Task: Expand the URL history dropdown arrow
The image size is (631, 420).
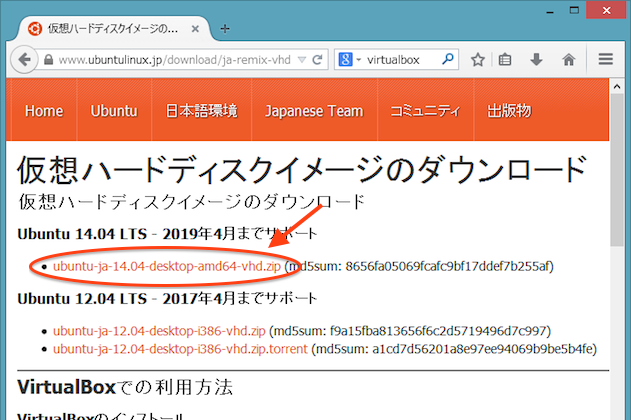Action: tap(302, 60)
